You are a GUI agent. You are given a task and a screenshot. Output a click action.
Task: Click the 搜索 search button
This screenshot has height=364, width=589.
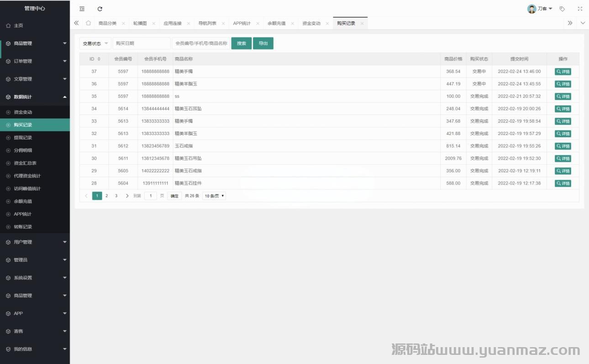pos(241,43)
